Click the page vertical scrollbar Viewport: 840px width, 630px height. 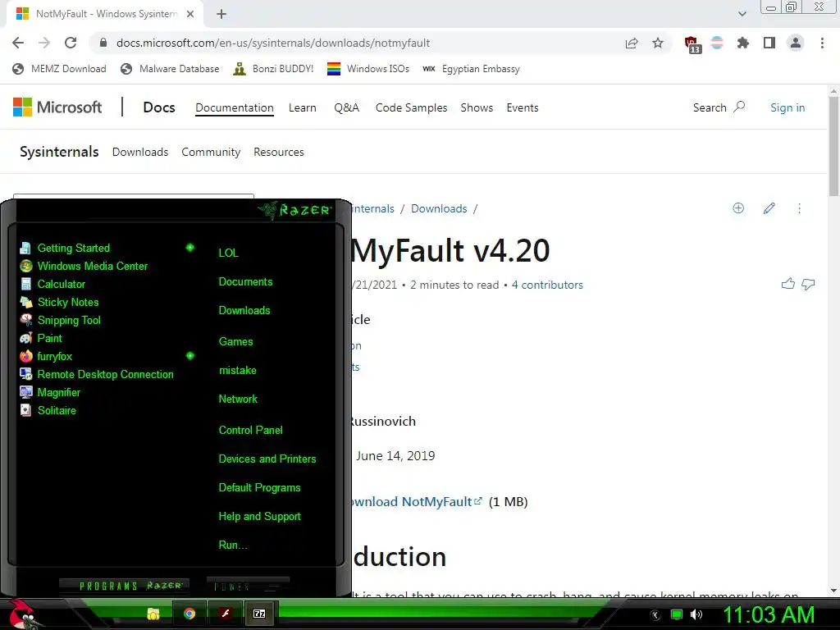click(833, 146)
